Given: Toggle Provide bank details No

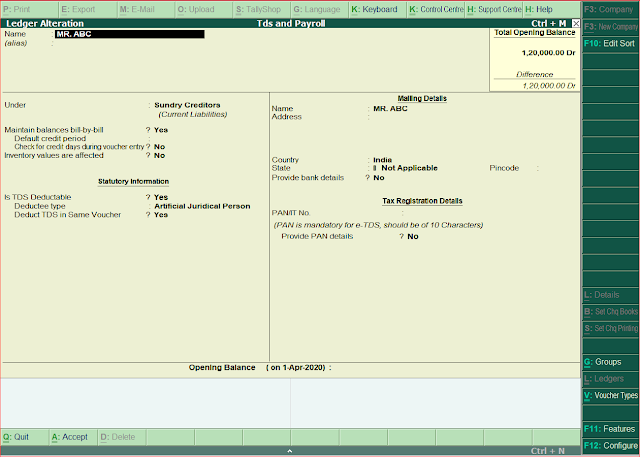Looking at the screenshot, I should 379,178.
